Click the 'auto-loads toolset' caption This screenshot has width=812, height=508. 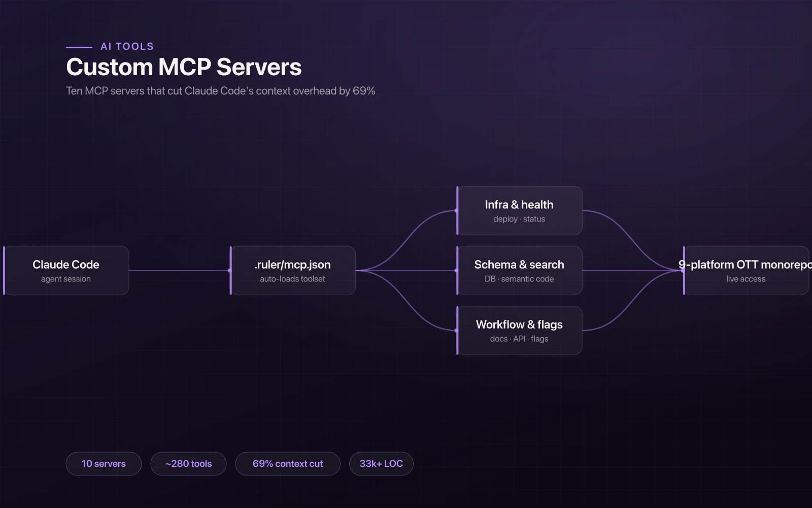292,279
